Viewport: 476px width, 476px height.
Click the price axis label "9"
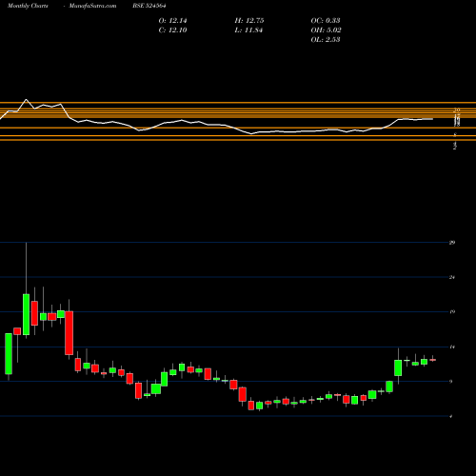pos(451,382)
